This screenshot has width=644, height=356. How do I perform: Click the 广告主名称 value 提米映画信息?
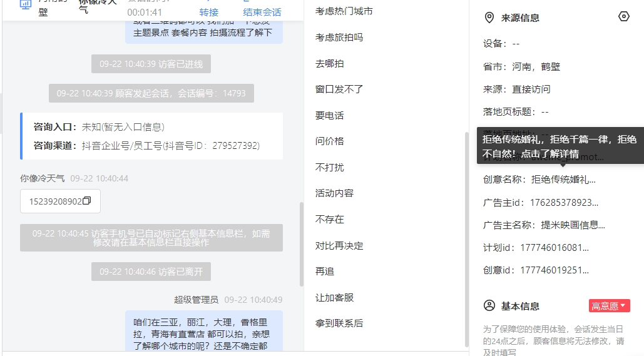click(x=573, y=225)
